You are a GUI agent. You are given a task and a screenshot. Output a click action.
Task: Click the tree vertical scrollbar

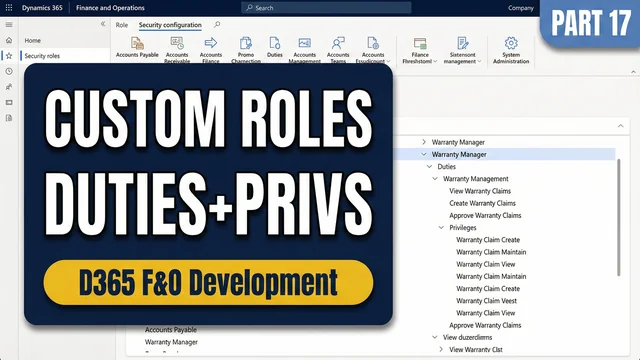point(618,218)
